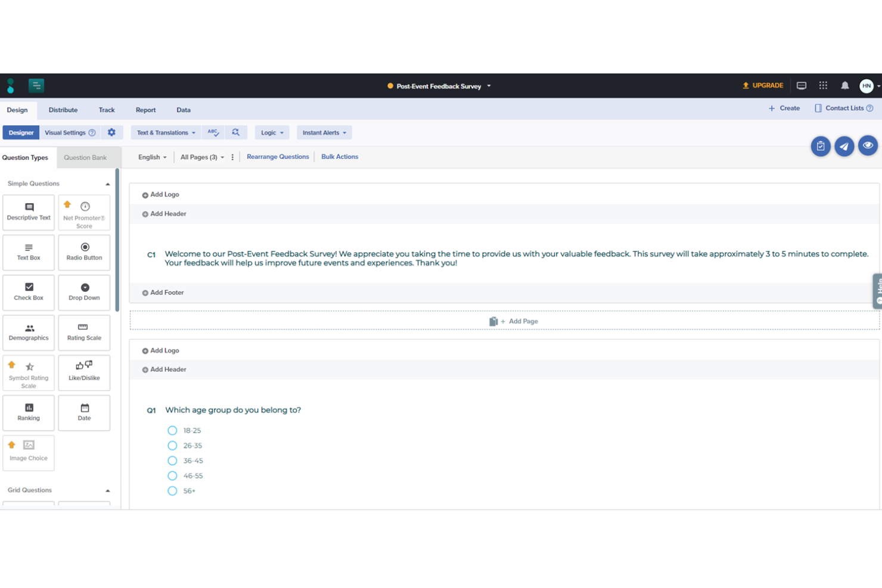Preview the survey using the eye icon
This screenshot has width=882, height=588.
pyautogui.click(x=868, y=145)
